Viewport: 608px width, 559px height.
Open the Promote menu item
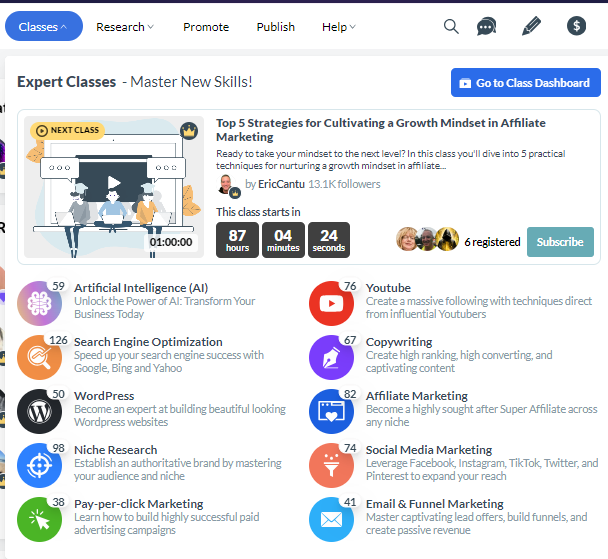pyautogui.click(x=206, y=27)
